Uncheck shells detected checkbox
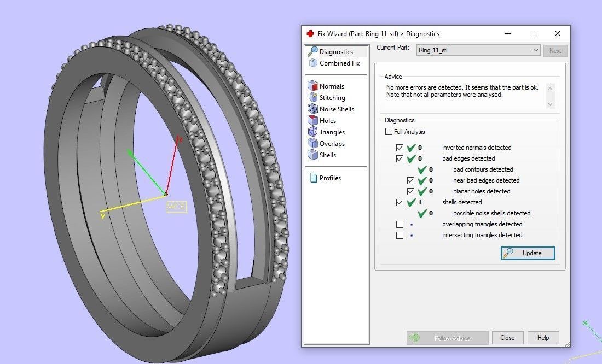 tap(400, 202)
